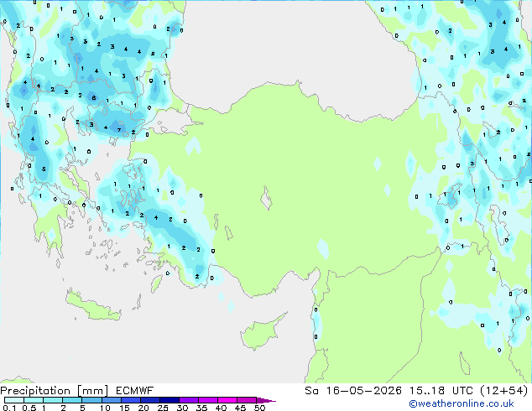Screen dimensions: 532x411
Task: Click the legend label '0.1'
Action: (x=9, y=408)
